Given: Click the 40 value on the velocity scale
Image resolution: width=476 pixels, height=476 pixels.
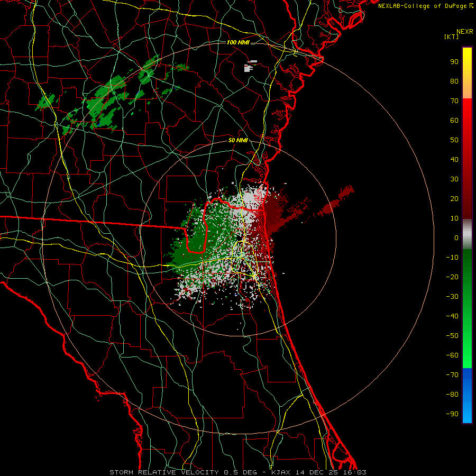Looking at the screenshot, I should 454,159.
